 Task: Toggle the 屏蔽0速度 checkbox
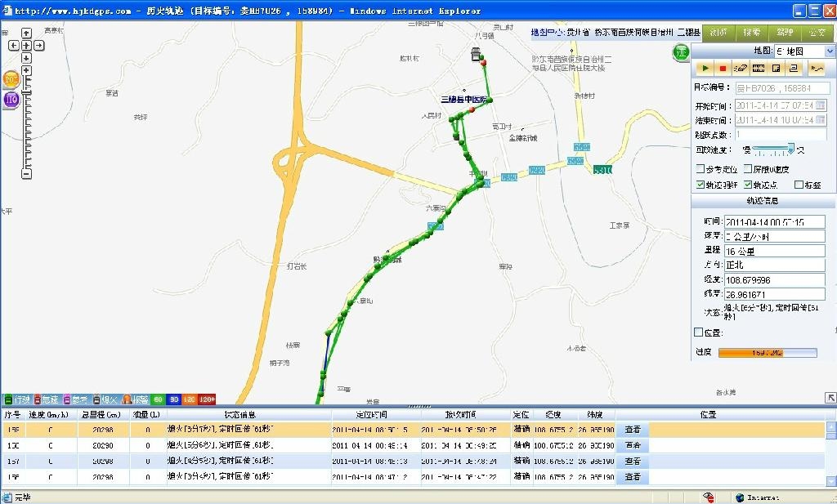(748, 169)
